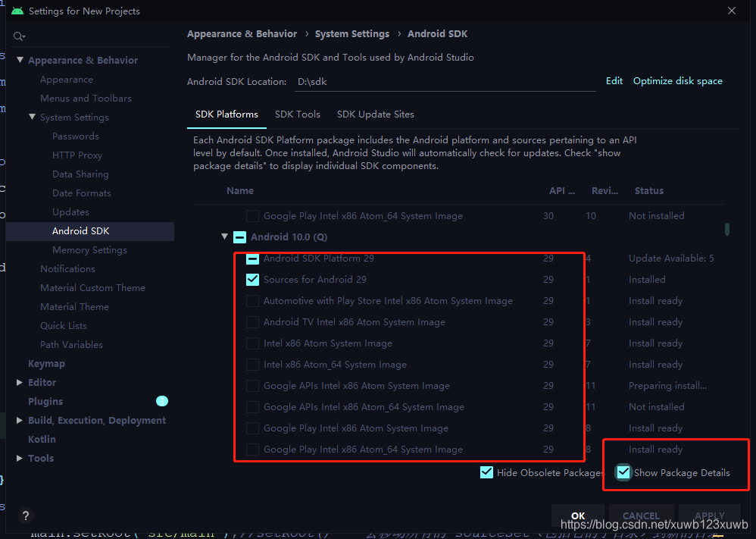Viewport: 756px width, 539px height.
Task: Click the search magnifier icon in settings
Action: [19, 36]
